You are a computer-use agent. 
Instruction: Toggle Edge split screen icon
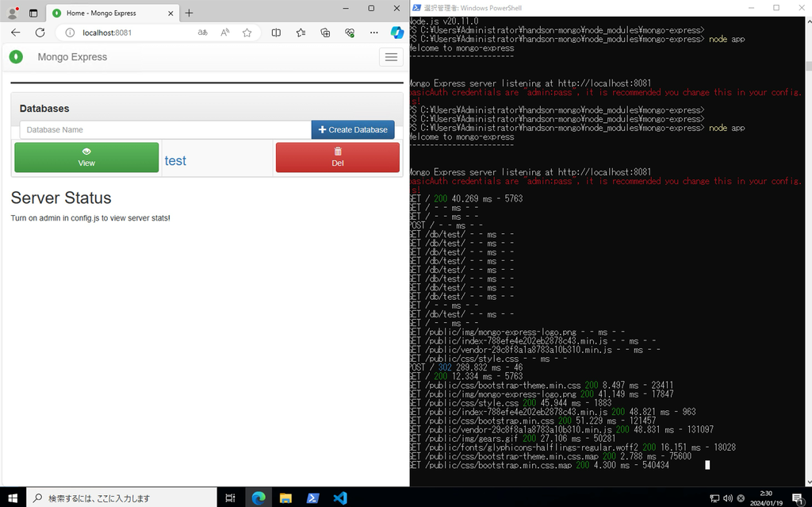[276, 33]
